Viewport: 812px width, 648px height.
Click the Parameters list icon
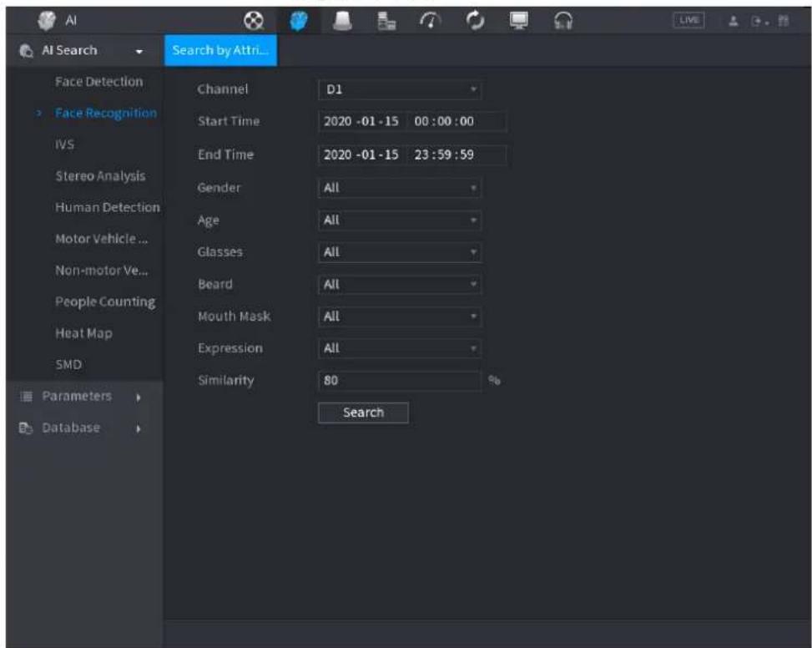[x=26, y=397]
